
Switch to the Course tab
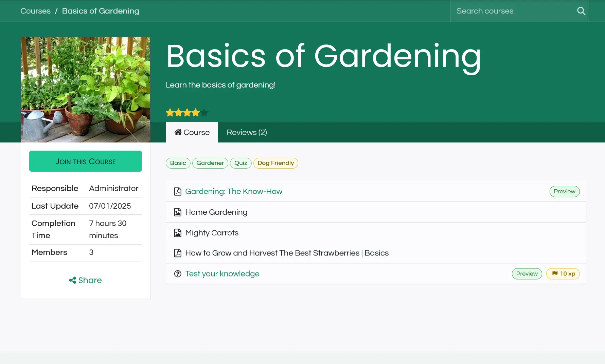click(192, 132)
